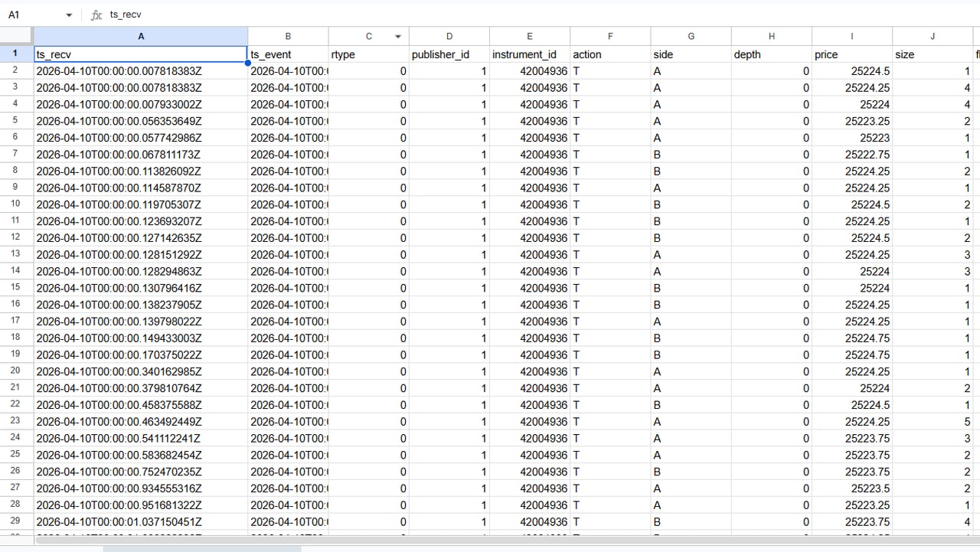The height and width of the screenshot is (552, 980).
Task: Click the action header cell
Action: coord(610,54)
